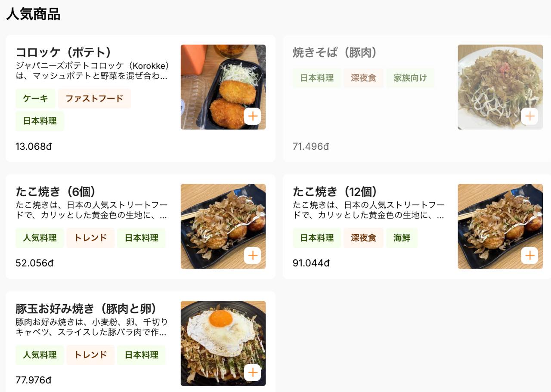The height and width of the screenshot is (392, 551).
Task: Click plus icon on 焼きそば（豚肉）
Action: (529, 116)
